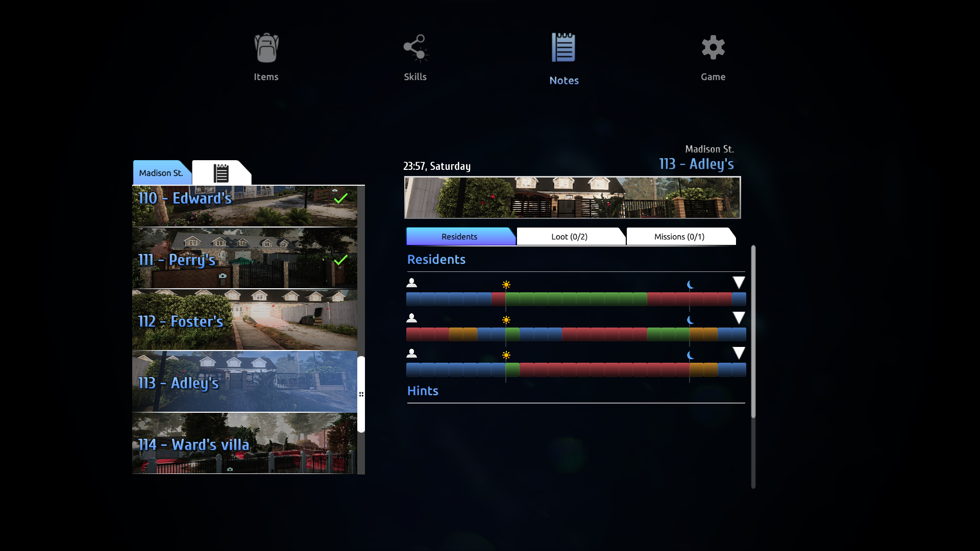Expand resident schedule dropdown for second resident

(739, 318)
